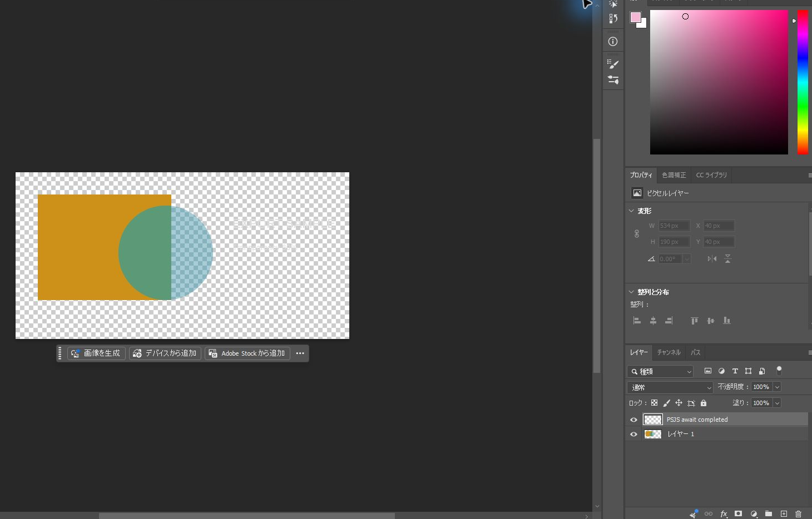Open the 塗り fill dropdown arrow
The image size is (812, 519).
(x=777, y=403)
